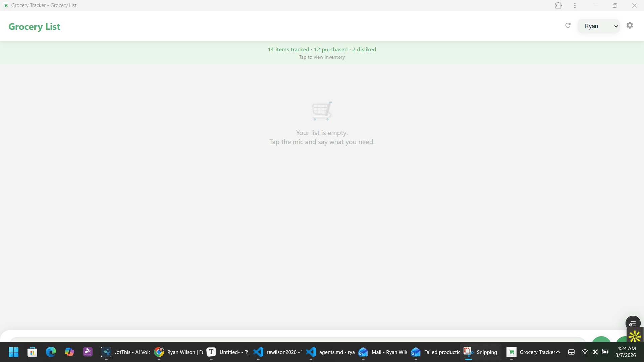
Task: Open settings via the gear icon
Action: point(630,25)
